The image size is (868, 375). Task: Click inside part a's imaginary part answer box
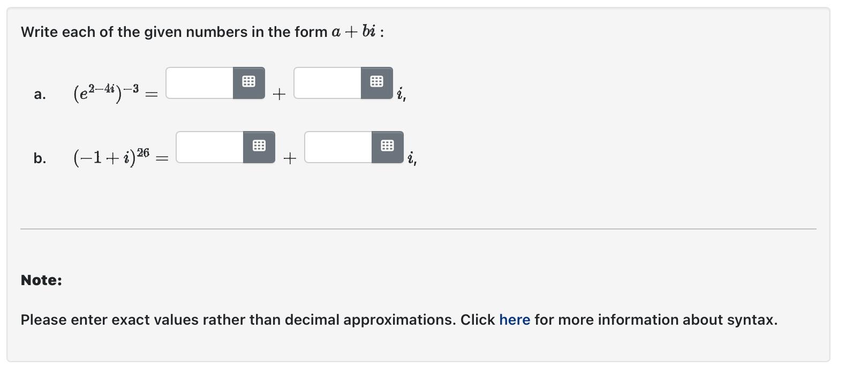pos(327,83)
